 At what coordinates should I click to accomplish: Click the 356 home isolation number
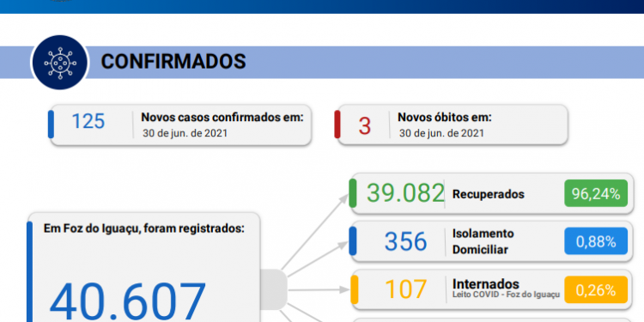406,241
